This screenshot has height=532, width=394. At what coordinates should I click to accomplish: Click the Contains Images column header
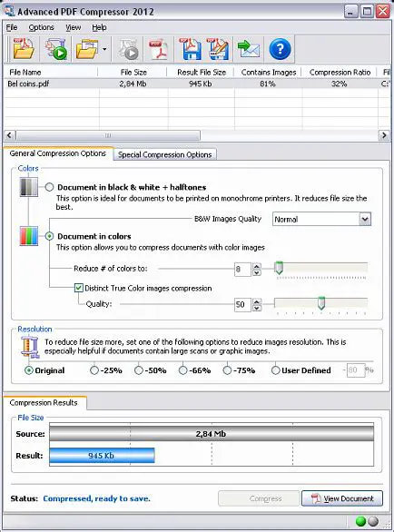[x=268, y=73]
